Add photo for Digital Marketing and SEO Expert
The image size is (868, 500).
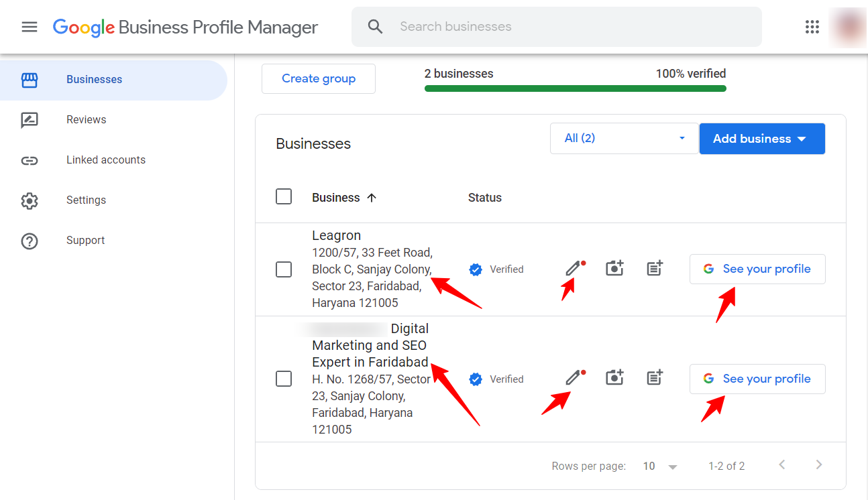click(614, 378)
